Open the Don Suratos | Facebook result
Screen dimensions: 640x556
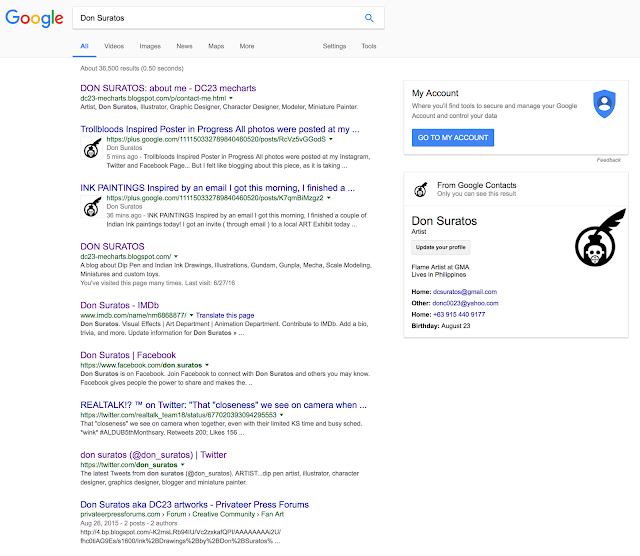click(128, 355)
